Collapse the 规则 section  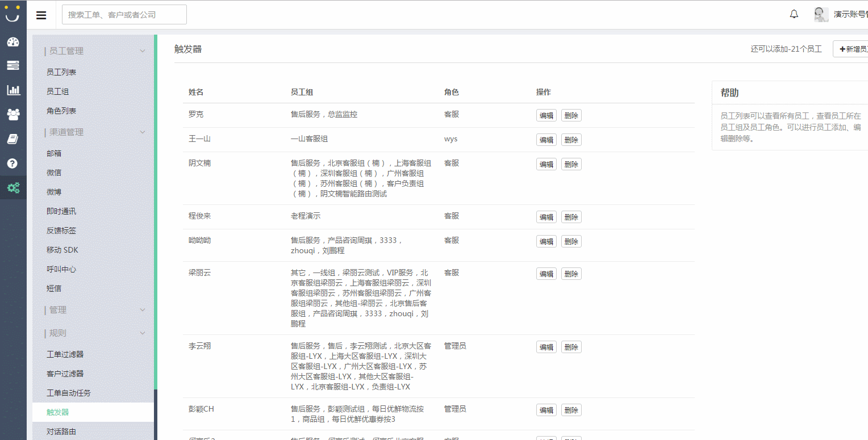[143, 333]
